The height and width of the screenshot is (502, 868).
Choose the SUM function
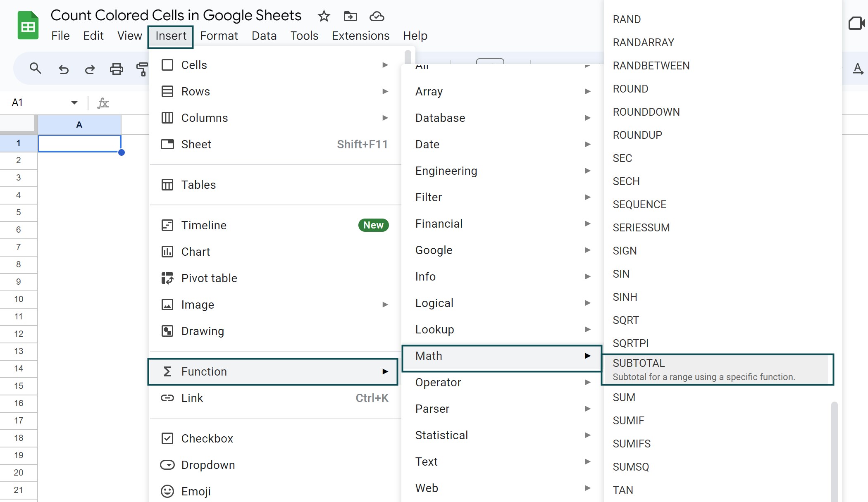[718, 397]
